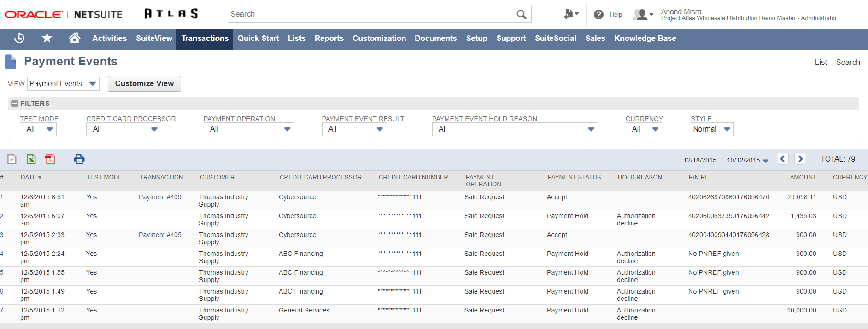Open the View dropdown showing Payment Events
868x329 pixels.
click(63, 84)
